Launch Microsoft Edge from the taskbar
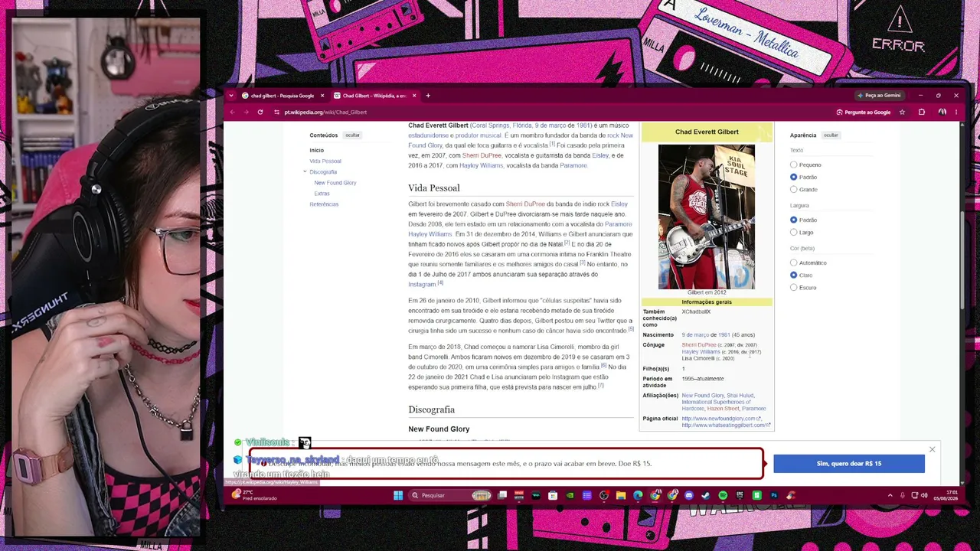 (x=638, y=495)
